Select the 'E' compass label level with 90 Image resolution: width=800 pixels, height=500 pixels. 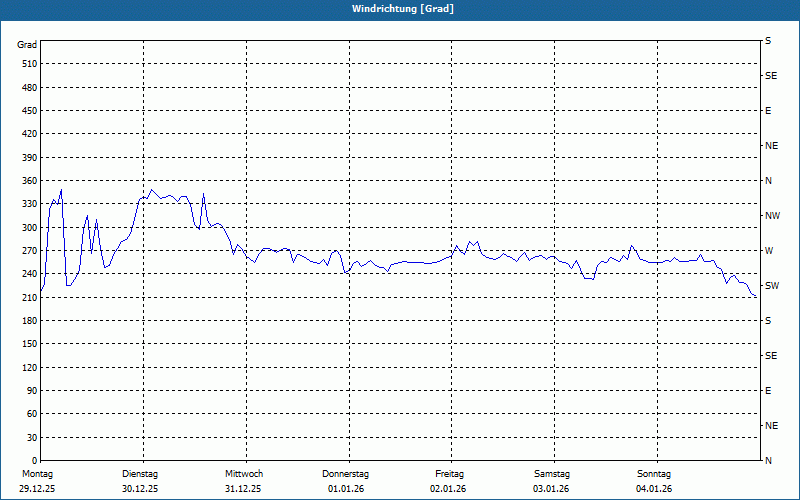pyautogui.click(x=768, y=390)
